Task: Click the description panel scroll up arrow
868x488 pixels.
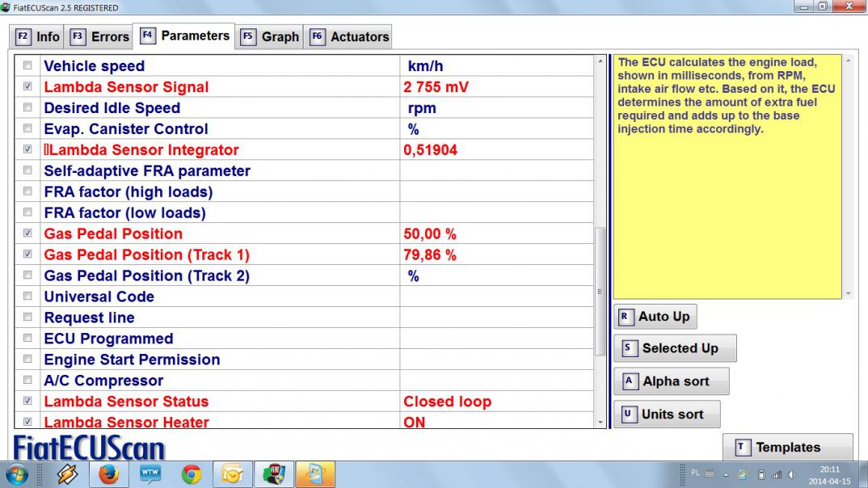Action: point(849,61)
